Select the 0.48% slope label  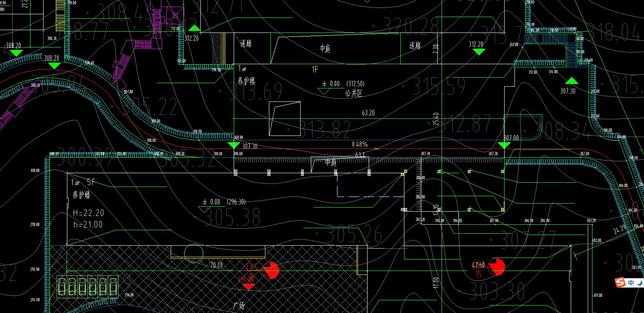point(360,144)
